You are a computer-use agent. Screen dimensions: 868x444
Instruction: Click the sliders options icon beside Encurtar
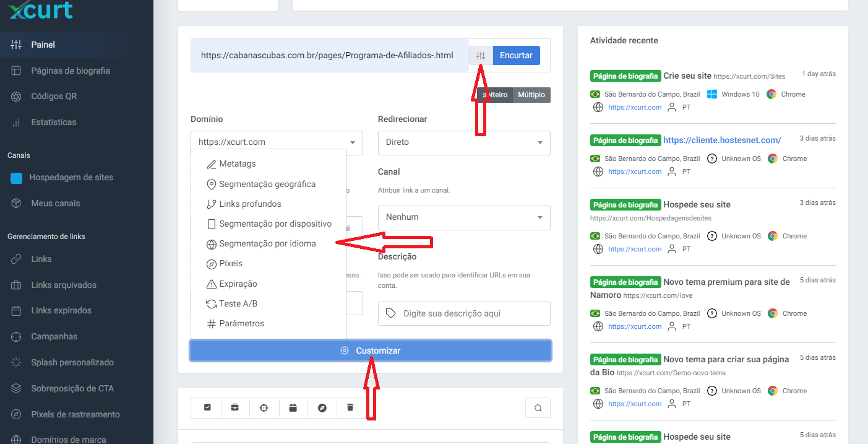coord(481,55)
